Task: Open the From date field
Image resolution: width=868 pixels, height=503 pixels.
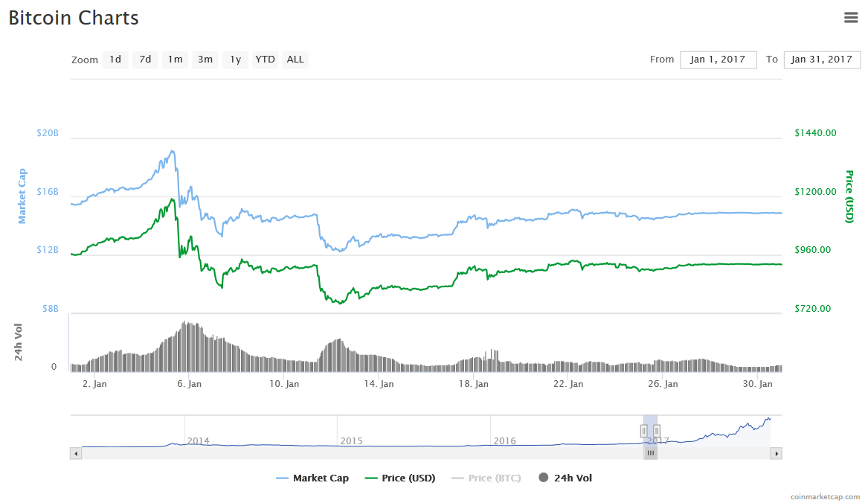Action: [718, 60]
